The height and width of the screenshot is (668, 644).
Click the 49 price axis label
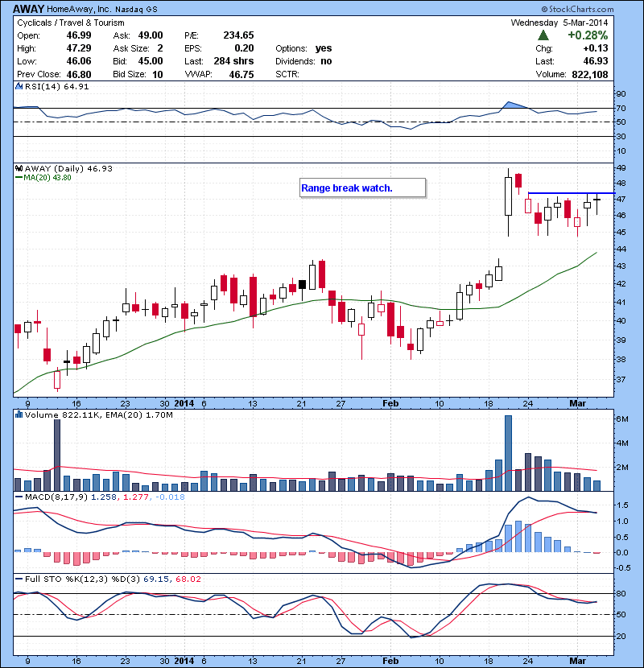click(621, 167)
